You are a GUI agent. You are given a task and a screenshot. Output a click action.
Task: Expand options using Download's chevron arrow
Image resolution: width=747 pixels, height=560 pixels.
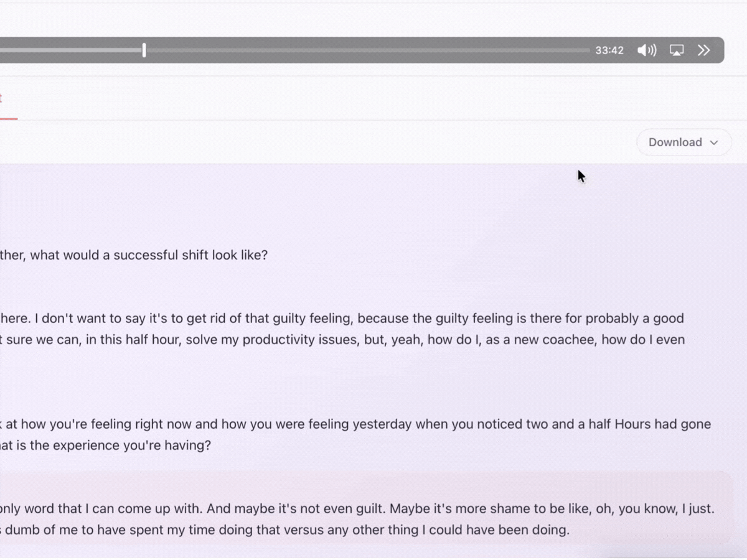click(714, 142)
